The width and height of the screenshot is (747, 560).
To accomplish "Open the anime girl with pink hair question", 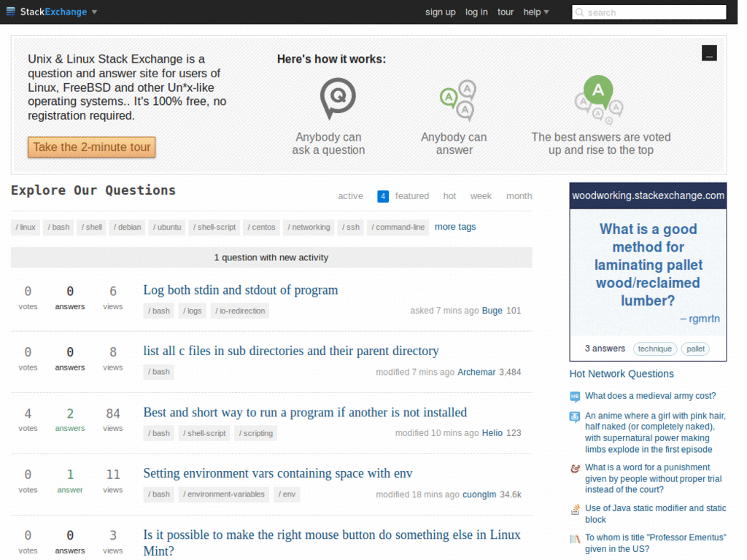I will pyautogui.click(x=655, y=432).
